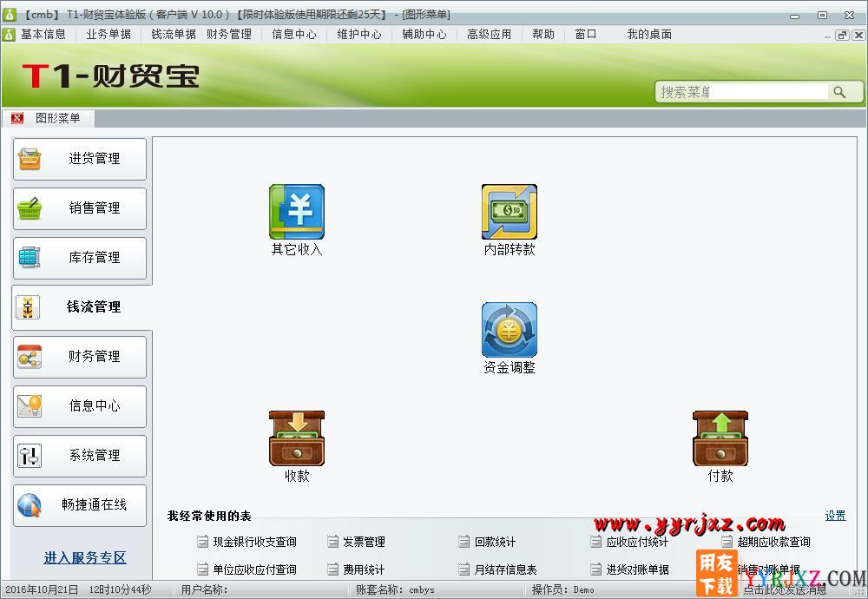The image size is (868, 599).
Task: Click 操作员: Demo in status bar
Action: point(563,589)
